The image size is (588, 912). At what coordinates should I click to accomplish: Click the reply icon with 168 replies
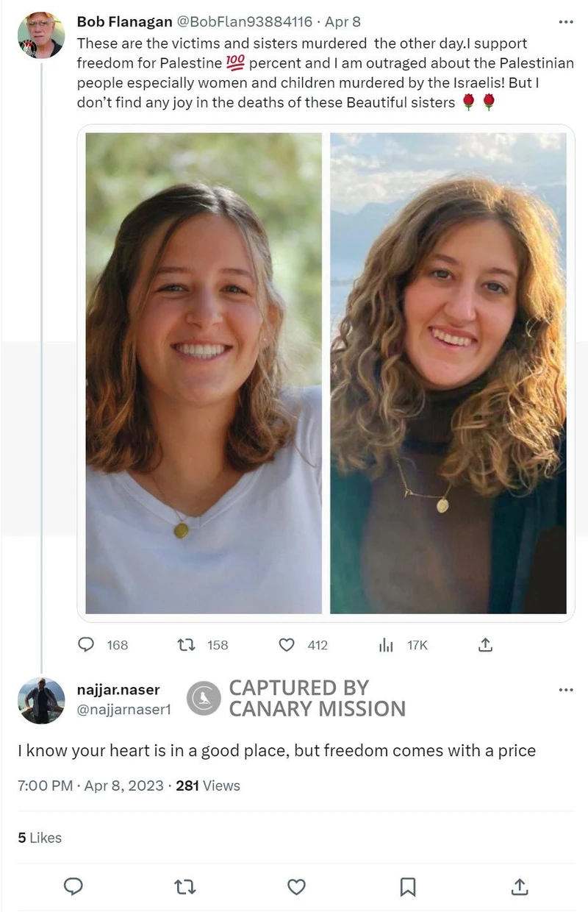click(x=87, y=645)
